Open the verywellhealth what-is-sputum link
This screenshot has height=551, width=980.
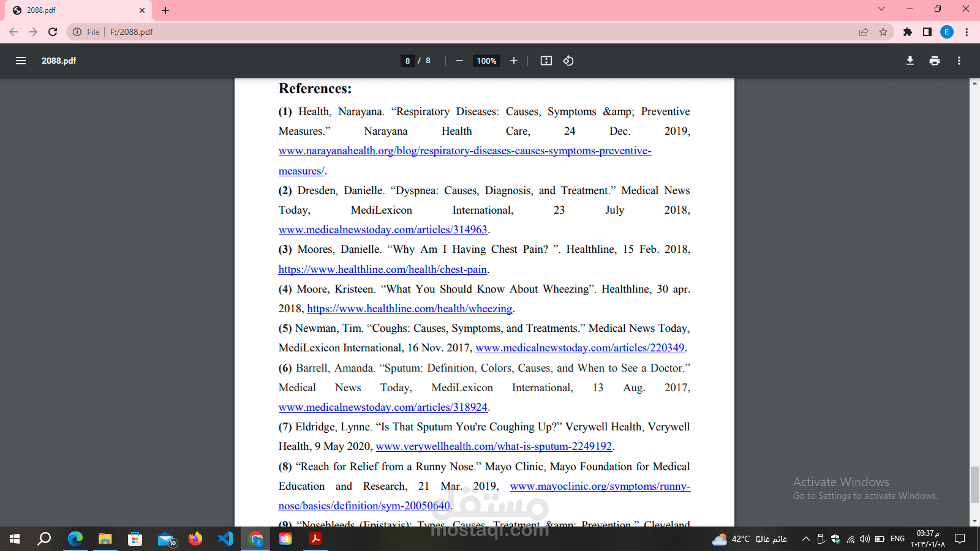click(x=494, y=446)
